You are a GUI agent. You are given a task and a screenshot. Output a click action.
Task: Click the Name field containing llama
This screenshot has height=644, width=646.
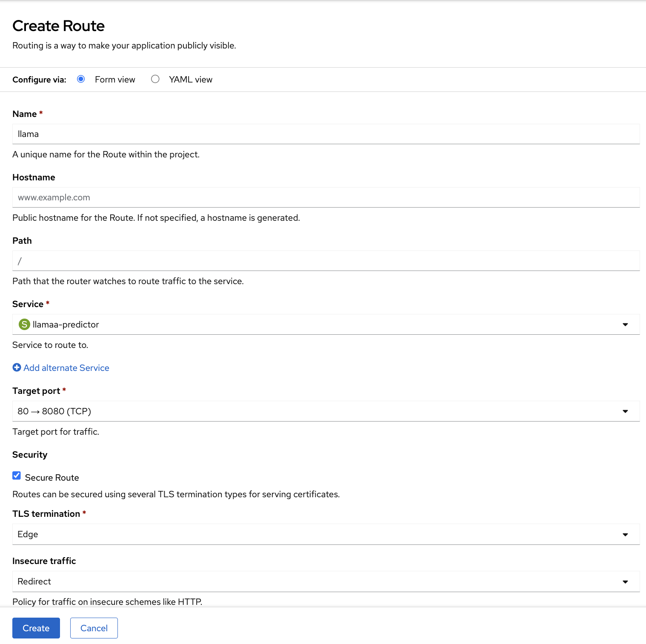pyautogui.click(x=326, y=134)
